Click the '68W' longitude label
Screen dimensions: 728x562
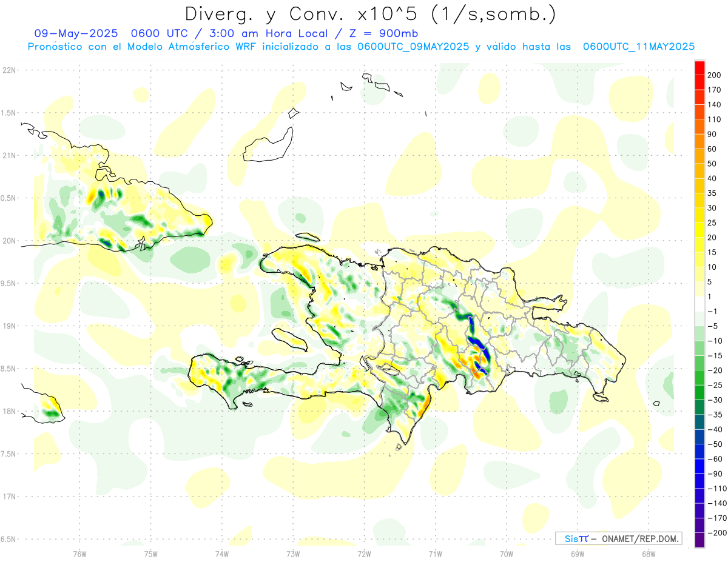[649, 554]
